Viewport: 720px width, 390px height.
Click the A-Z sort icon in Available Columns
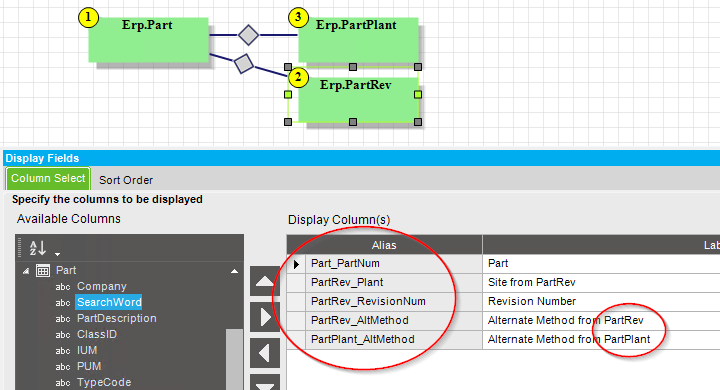(38, 248)
